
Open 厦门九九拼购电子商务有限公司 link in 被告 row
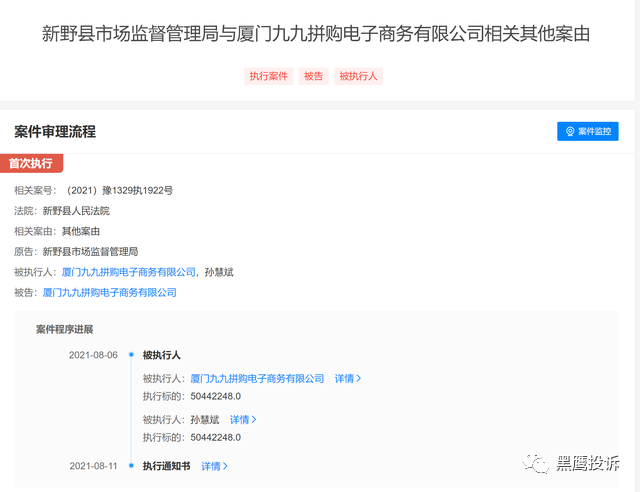[x=109, y=293]
